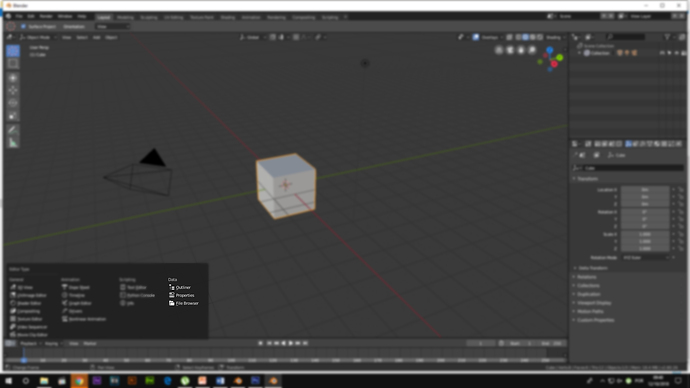Click the green Y axis gizmo handle

559,57
